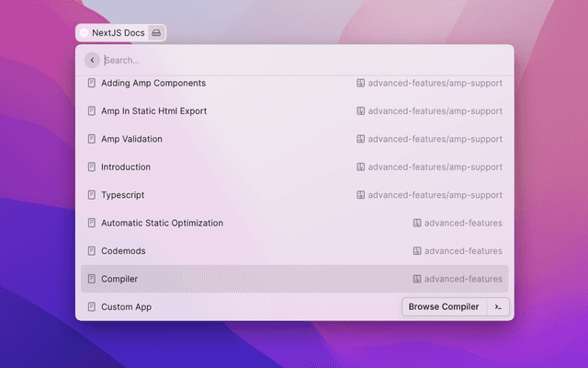Select the Introduction list item
This screenshot has height=368, width=588.
(126, 167)
